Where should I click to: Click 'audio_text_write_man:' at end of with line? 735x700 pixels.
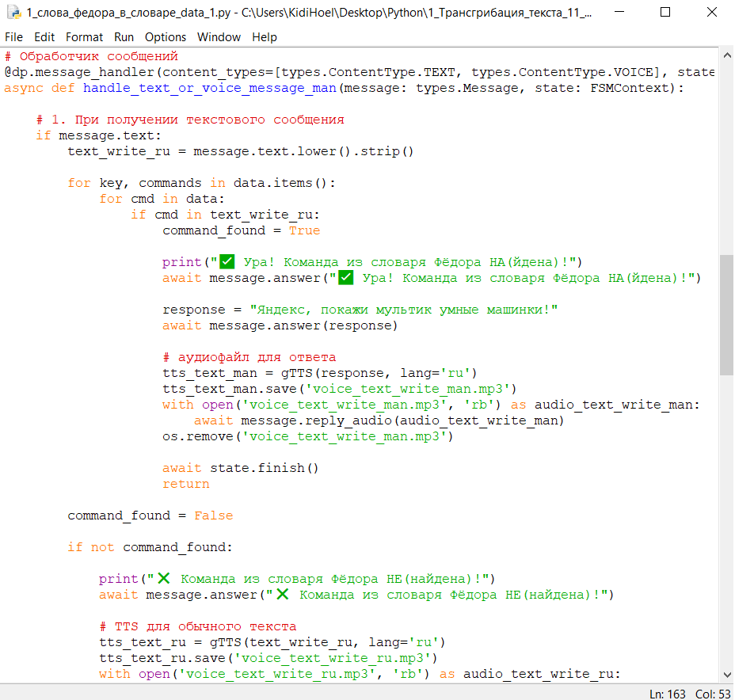coord(617,405)
